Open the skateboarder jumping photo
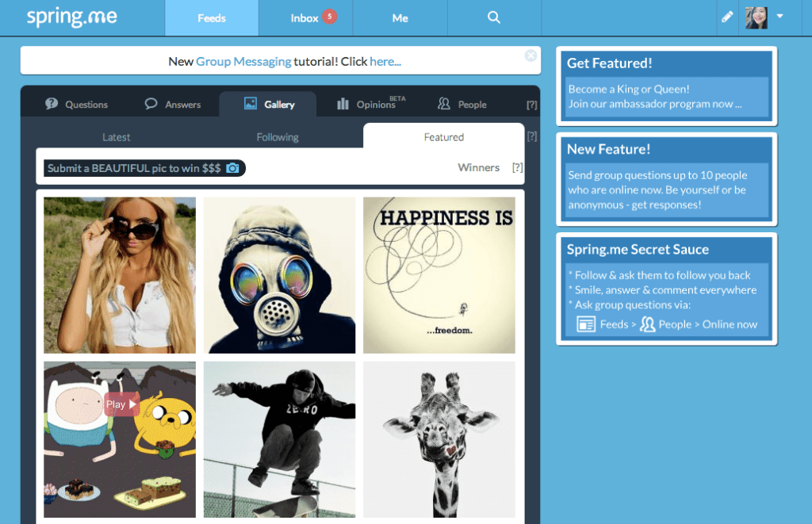 coord(280,440)
